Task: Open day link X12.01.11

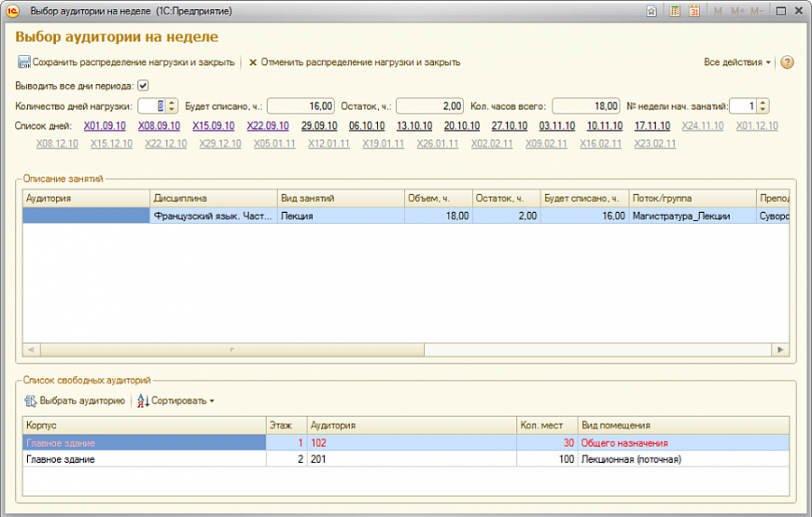Action: tap(328, 143)
